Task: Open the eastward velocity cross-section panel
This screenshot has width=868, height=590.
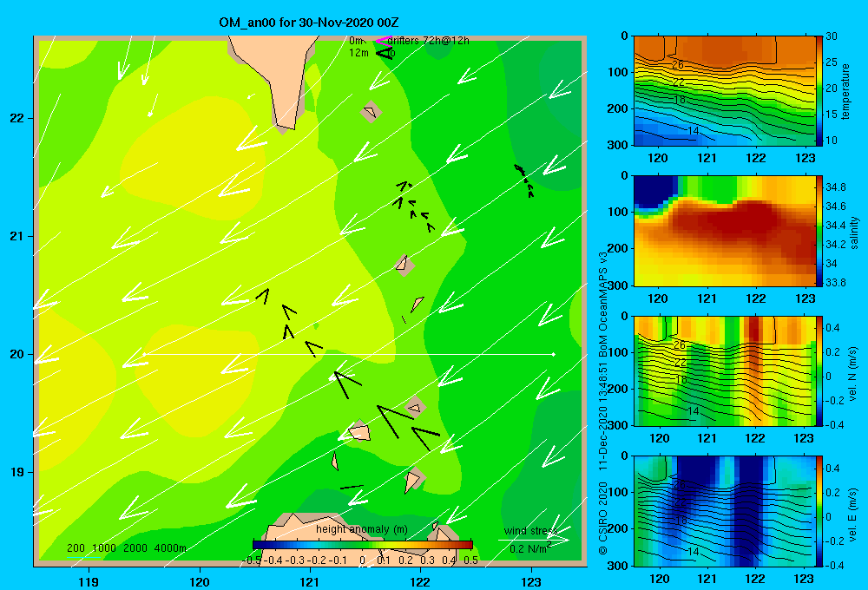Action: pos(724,511)
